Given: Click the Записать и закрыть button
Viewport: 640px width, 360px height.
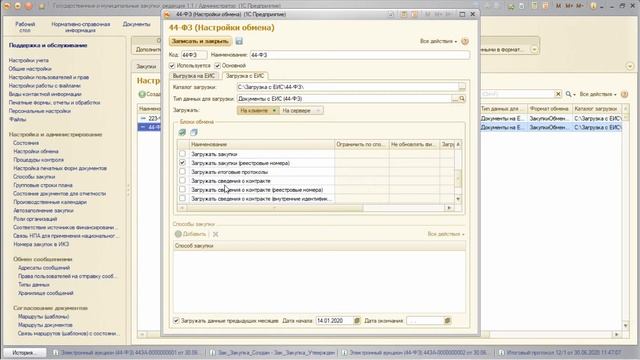Looking at the screenshot, I should click(200, 41).
